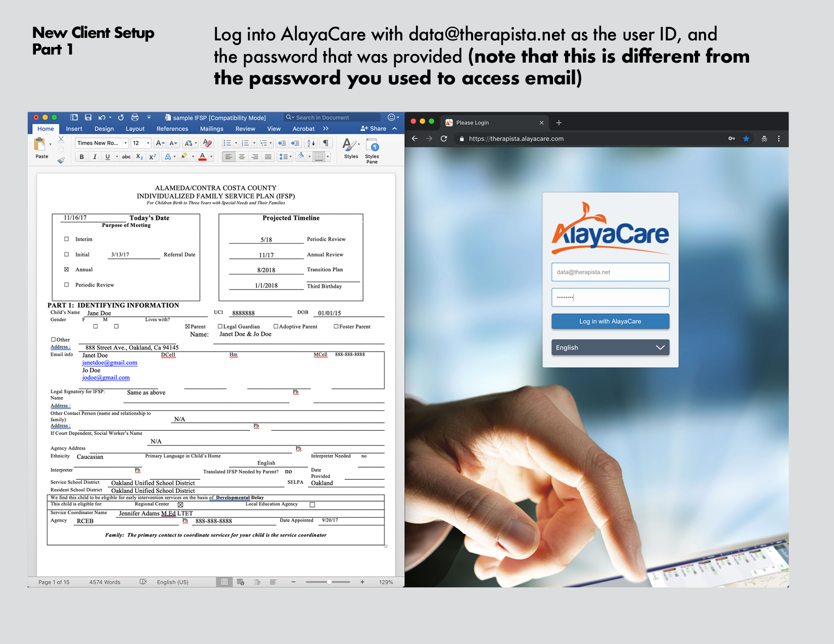The height and width of the screenshot is (644, 834).
Task: Check the Initial meeting checkbox
Action: (66, 255)
